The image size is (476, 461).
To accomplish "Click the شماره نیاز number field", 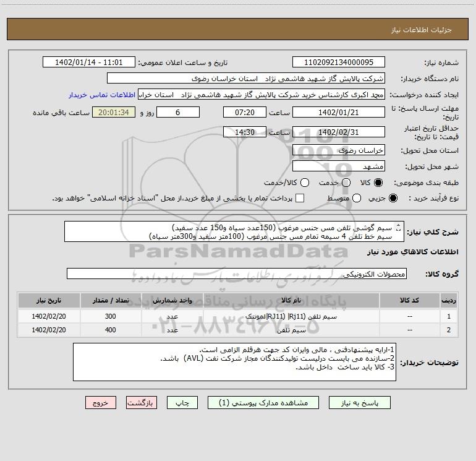I will tap(338, 62).
